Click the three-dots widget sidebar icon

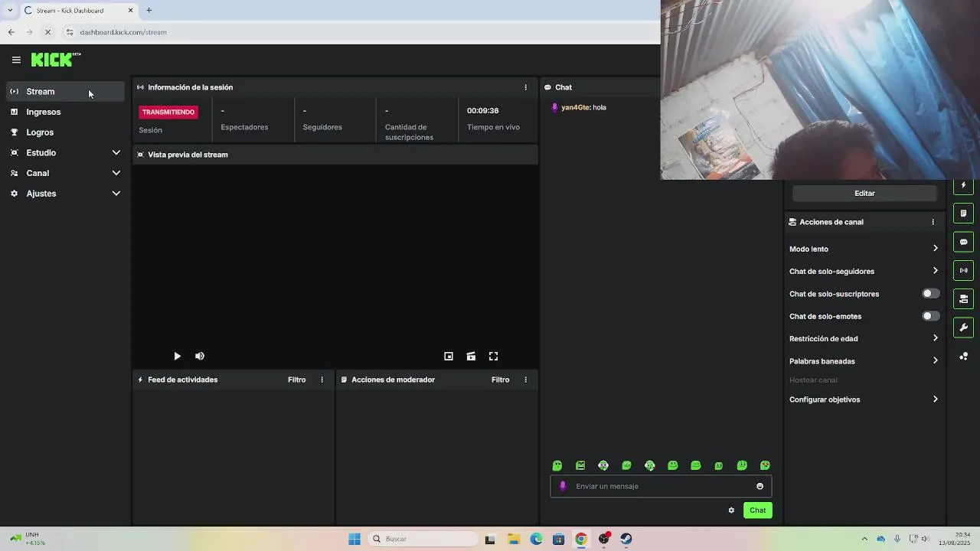(x=963, y=357)
